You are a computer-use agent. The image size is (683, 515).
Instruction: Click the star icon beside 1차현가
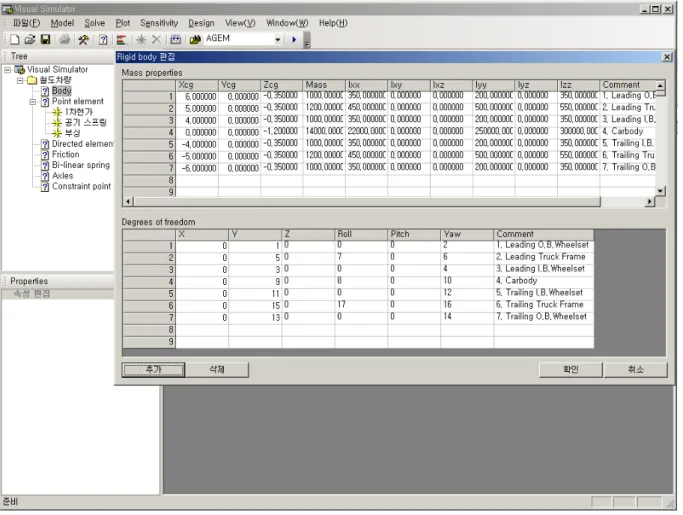click(x=57, y=112)
